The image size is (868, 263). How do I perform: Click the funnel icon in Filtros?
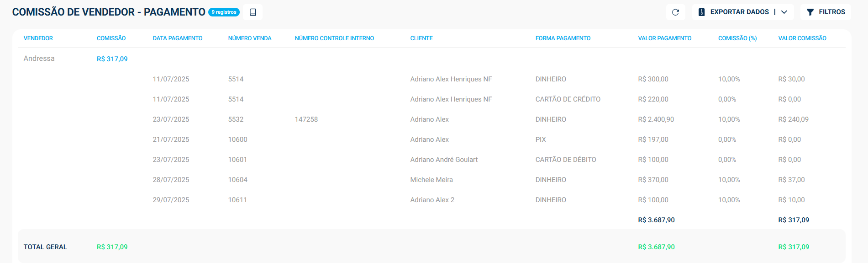point(810,12)
